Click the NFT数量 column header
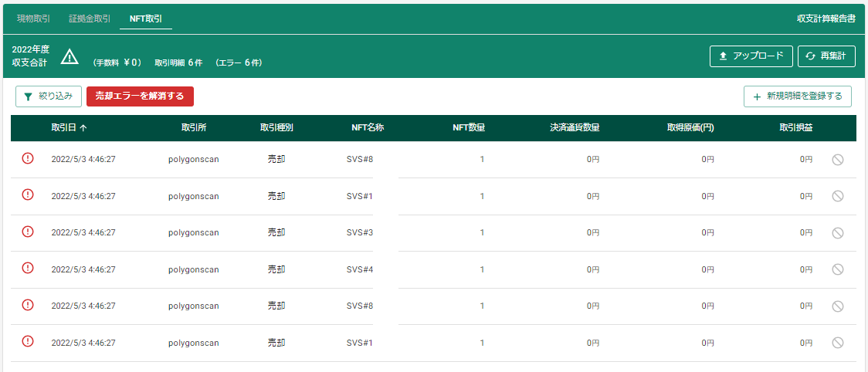Viewport: 868px width, 372px height. coord(469,128)
